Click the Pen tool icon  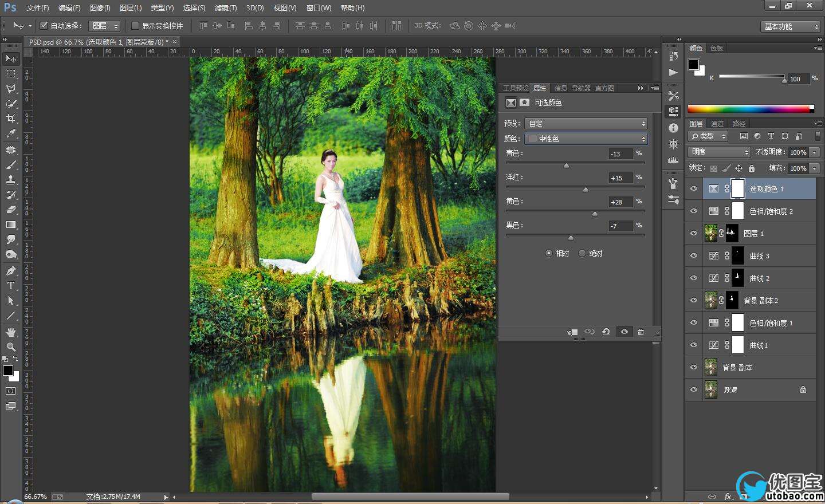click(11, 271)
